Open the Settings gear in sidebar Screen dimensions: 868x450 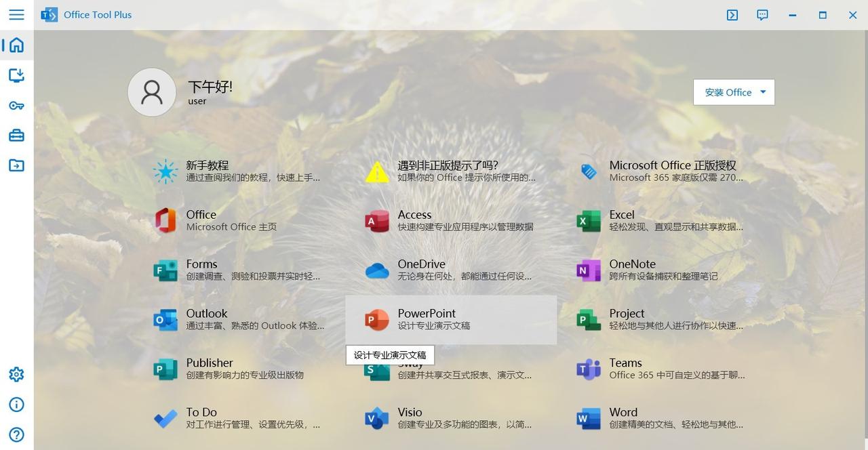coord(16,374)
